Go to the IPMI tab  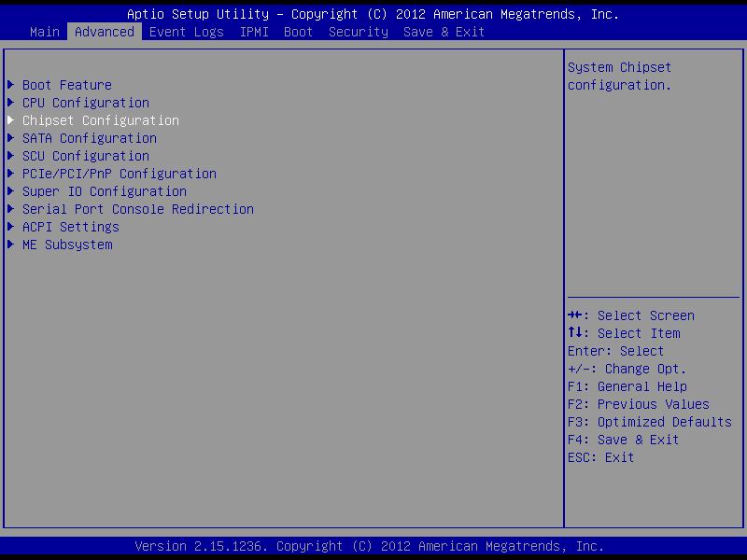coord(253,32)
